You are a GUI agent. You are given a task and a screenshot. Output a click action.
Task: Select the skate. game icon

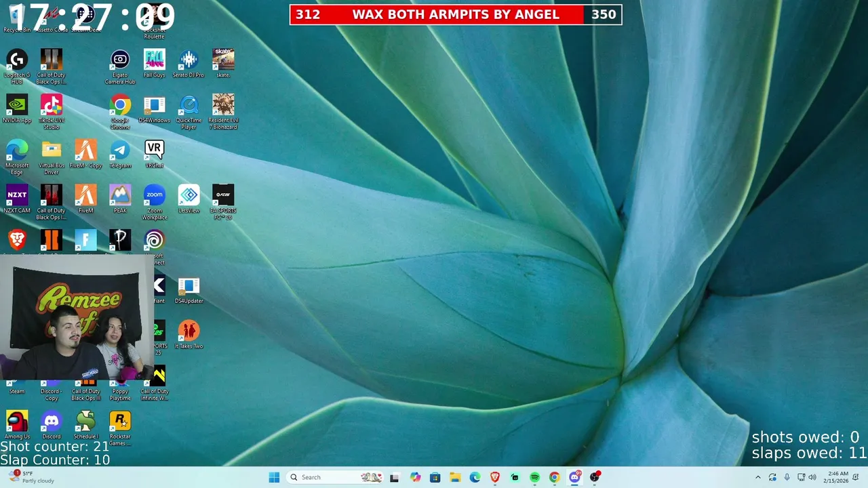pos(223,64)
